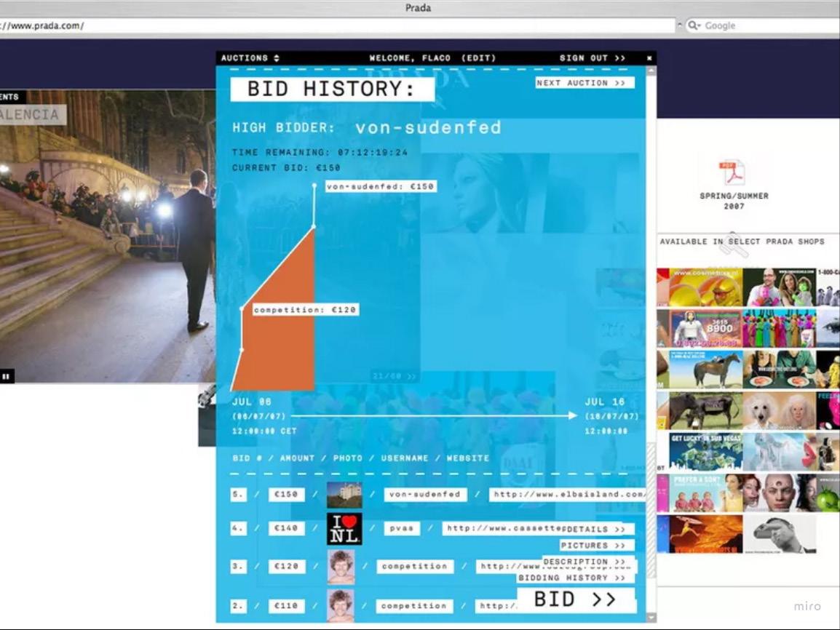This screenshot has width=840, height=630.
Task: Click the up arrow of panel scrollbar
Action: tap(651, 70)
